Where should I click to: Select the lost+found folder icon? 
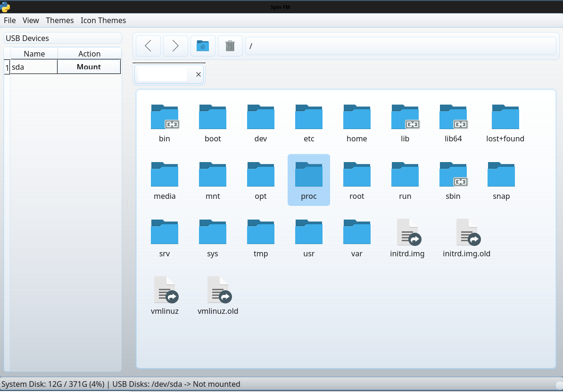[x=505, y=118]
